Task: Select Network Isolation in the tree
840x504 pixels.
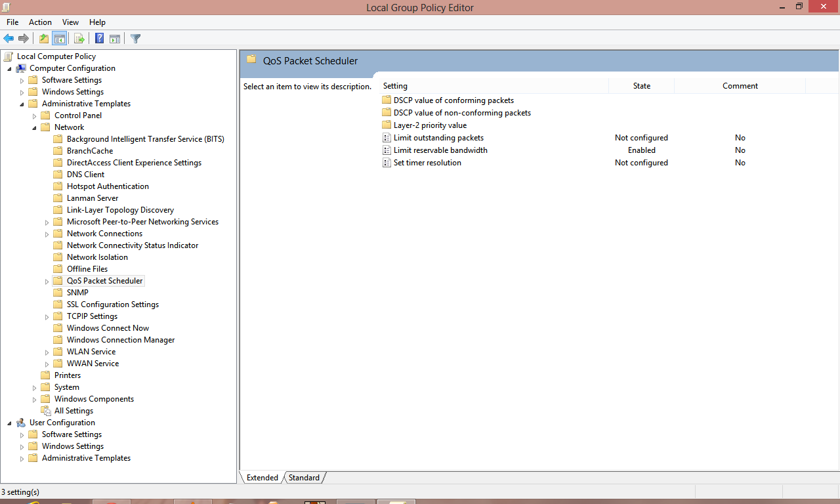Action: click(x=97, y=257)
